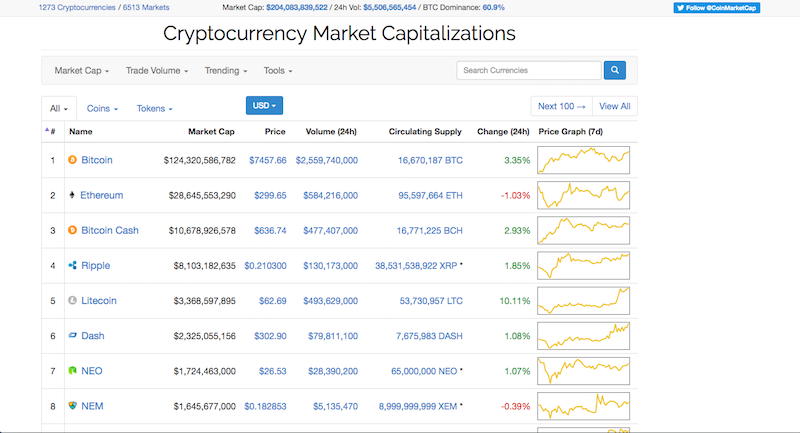Screen dimensions: 800x433
Task: Click the blue search magnifier button
Action: click(x=615, y=70)
